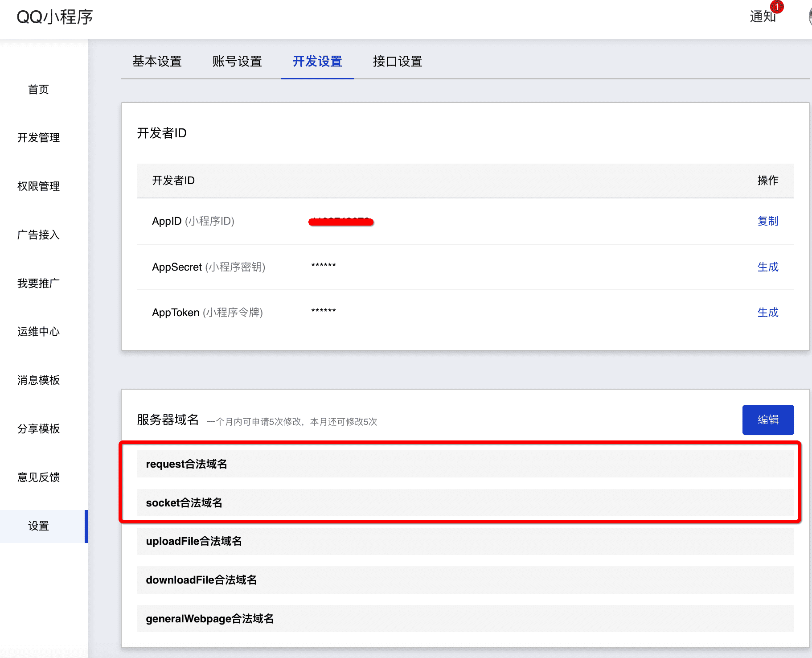Click the AppSecret (小程序密钥) label
The height and width of the screenshot is (658, 812).
pyautogui.click(x=209, y=267)
